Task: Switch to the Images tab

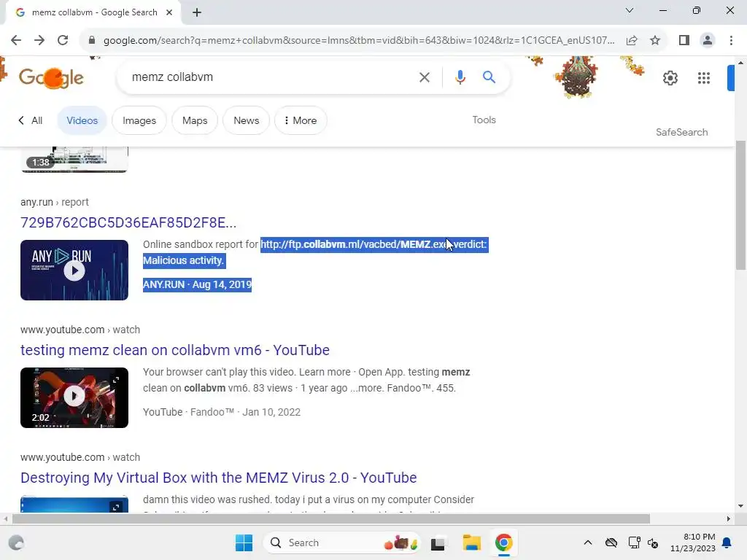Action: (139, 120)
